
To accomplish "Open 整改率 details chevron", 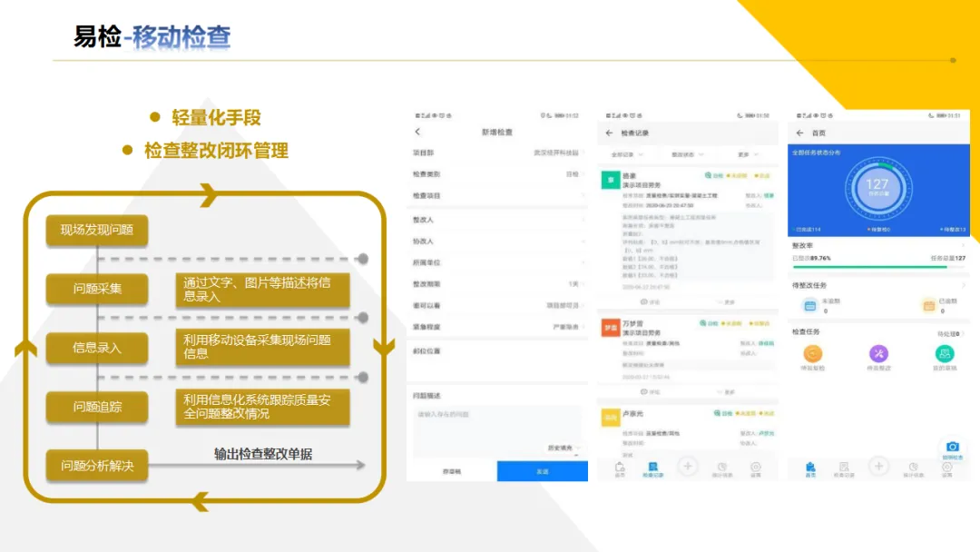I will coord(964,246).
